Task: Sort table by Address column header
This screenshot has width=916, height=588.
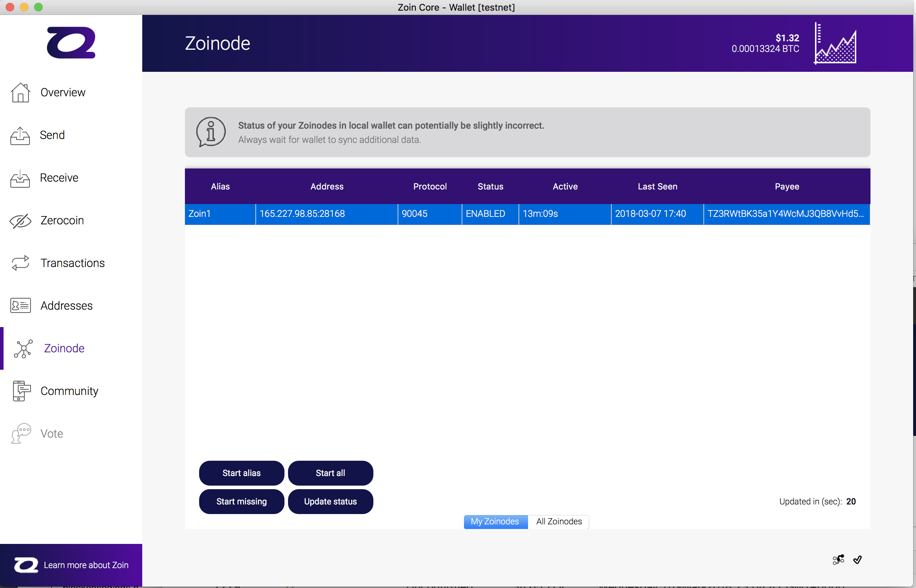Action: (x=327, y=187)
